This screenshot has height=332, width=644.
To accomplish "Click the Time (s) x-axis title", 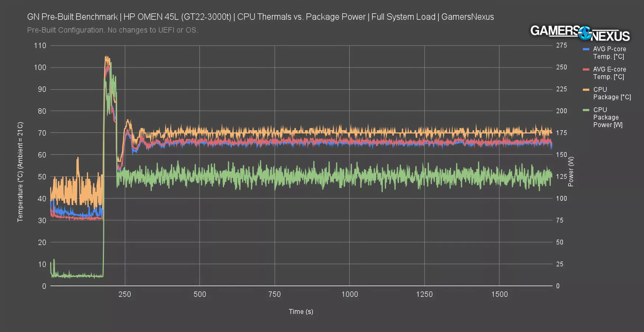I will [x=301, y=312].
